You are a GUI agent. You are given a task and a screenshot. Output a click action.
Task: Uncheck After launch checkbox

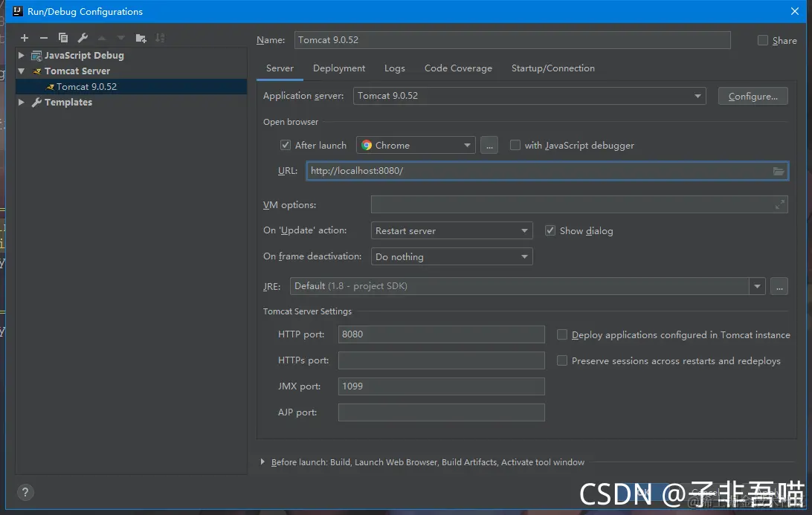pos(286,145)
